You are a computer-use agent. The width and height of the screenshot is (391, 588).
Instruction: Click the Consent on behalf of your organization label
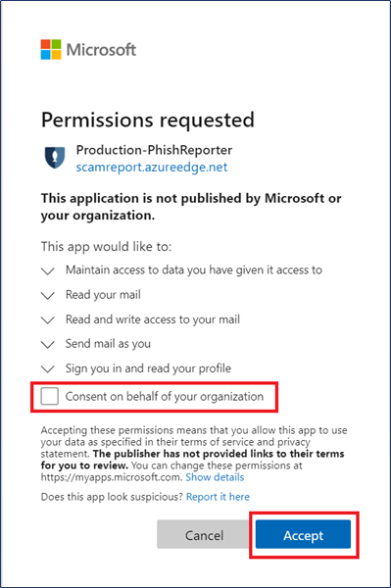click(165, 396)
